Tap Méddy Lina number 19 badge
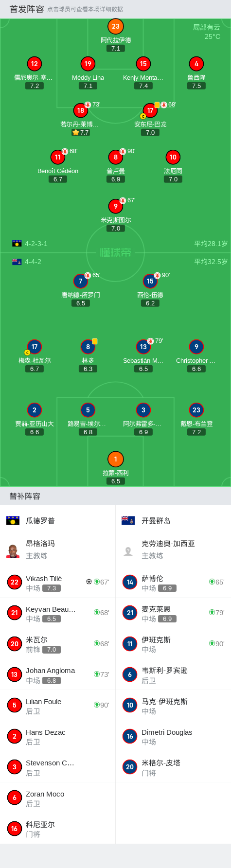The image size is (231, 868). [x=88, y=64]
